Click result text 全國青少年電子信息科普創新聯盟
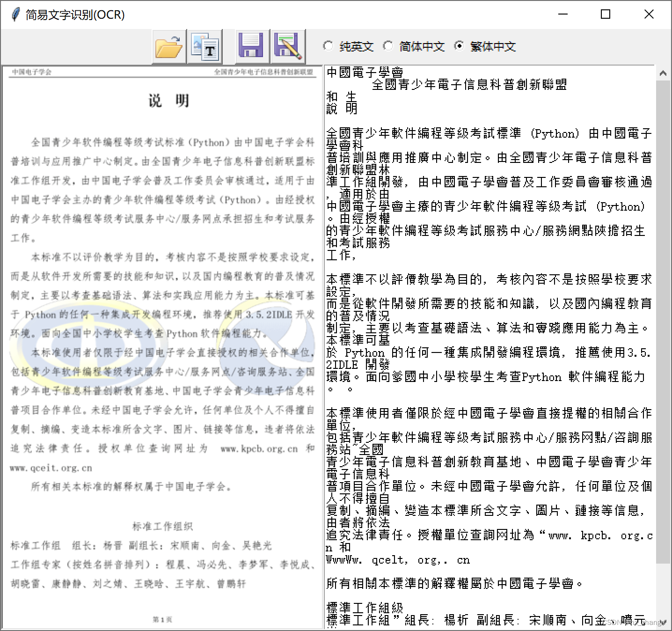The height and width of the screenshot is (631, 672). click(x=469, y=85)
